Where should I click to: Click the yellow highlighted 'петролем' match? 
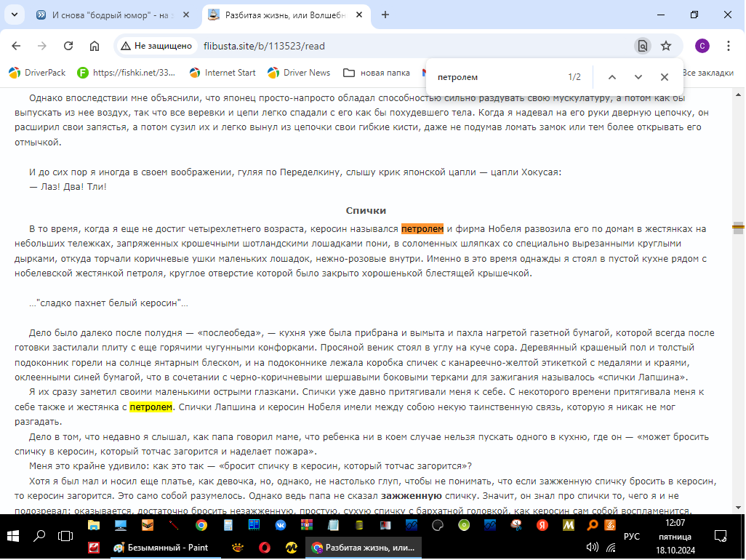(151, 407)
